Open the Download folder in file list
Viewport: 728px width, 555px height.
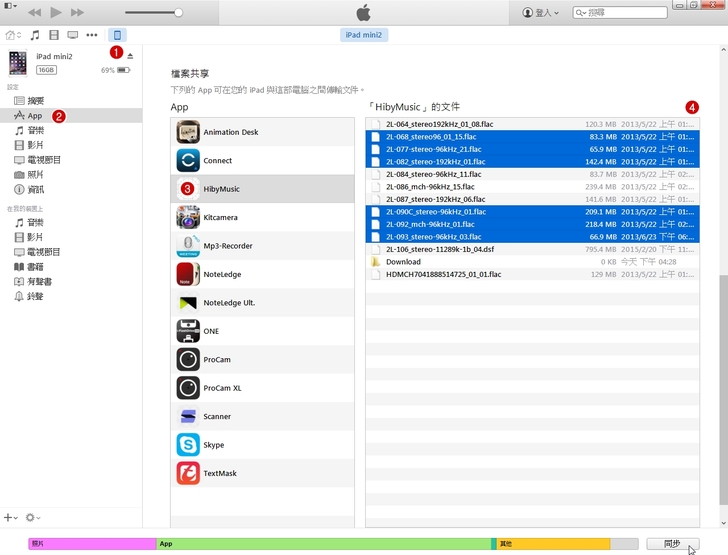[x=403, y=262]
